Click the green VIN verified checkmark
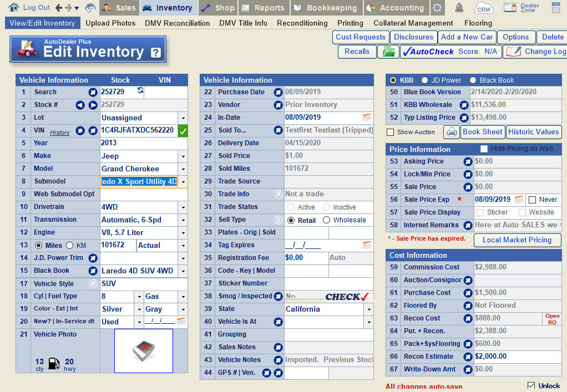The width and height of the screenshot is (567, 392). pyautogui.click(x=183, y=131)
